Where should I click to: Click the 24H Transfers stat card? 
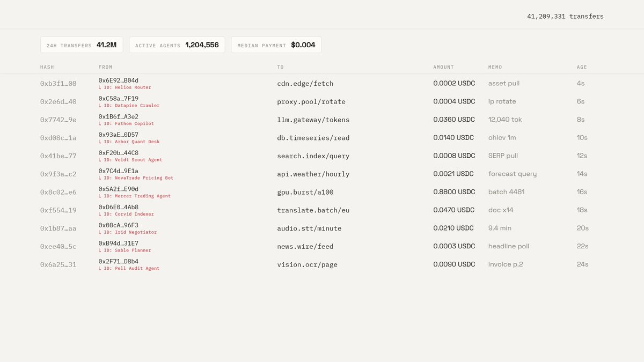[x=82, y=45]
